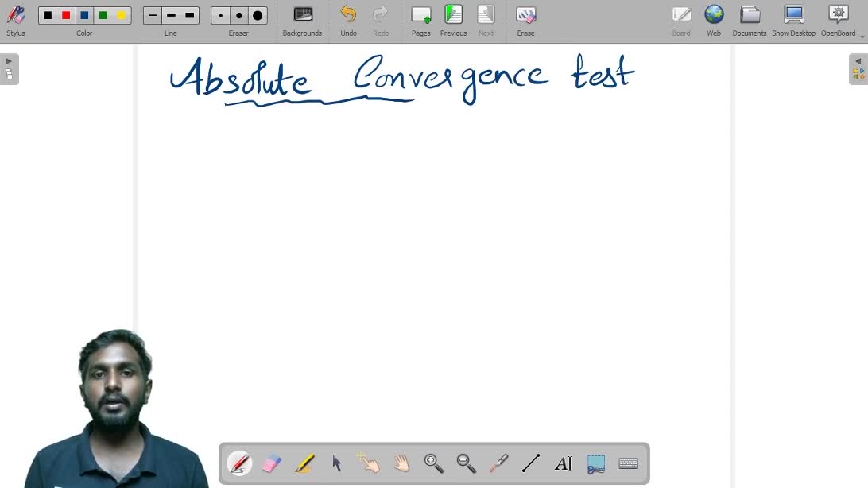
Task: Open the Backgrounds picker
Action: (x=302, y=21)
